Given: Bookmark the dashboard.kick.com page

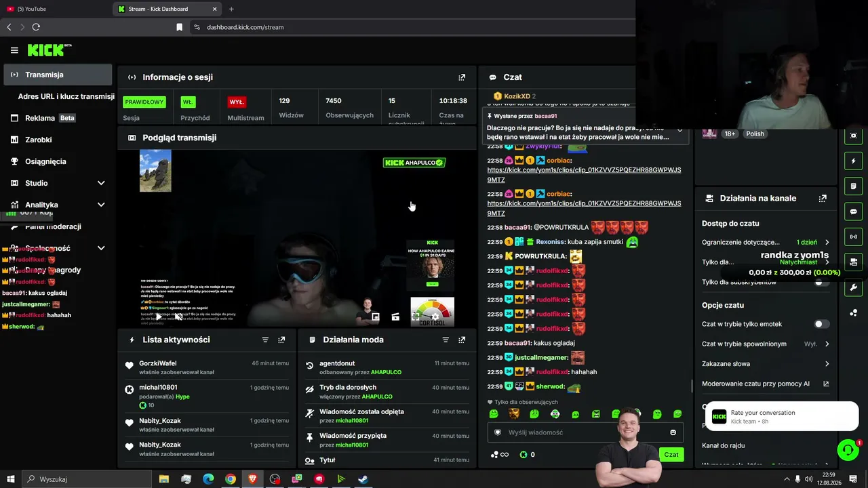Looking at the screenshot, I should [179, 27].
